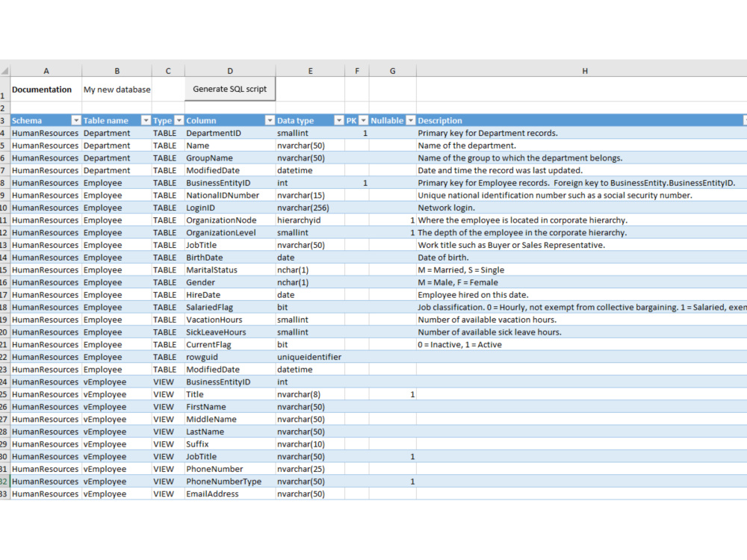Select the 'nvarchar(8)' data type cell
The height and width of the screenshot is (560, 747).
310,394
